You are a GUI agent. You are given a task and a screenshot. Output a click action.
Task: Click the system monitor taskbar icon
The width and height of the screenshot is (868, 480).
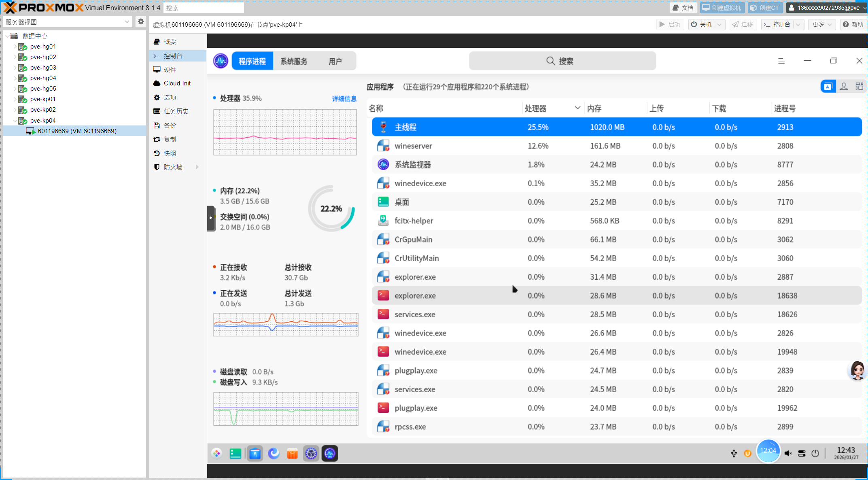330,453
